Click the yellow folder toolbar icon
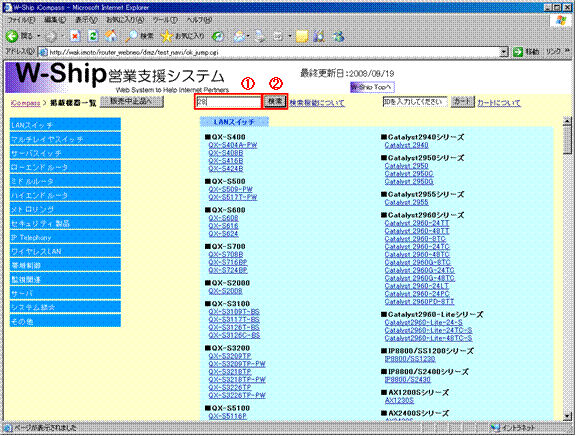The height and width of the screenshot is (436, 576). (x=302, y=36)
